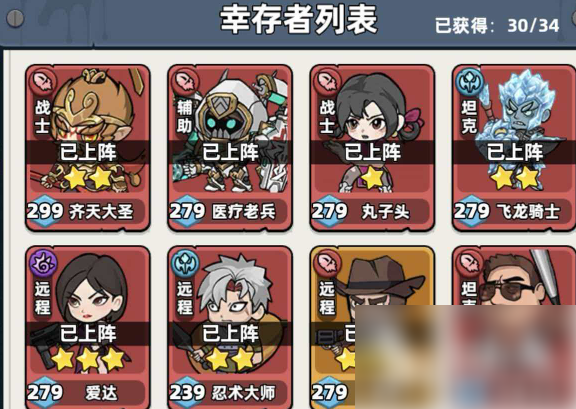
Task: Click the purple swirl faction icon on 爱达
Action: tap(43, 262)
